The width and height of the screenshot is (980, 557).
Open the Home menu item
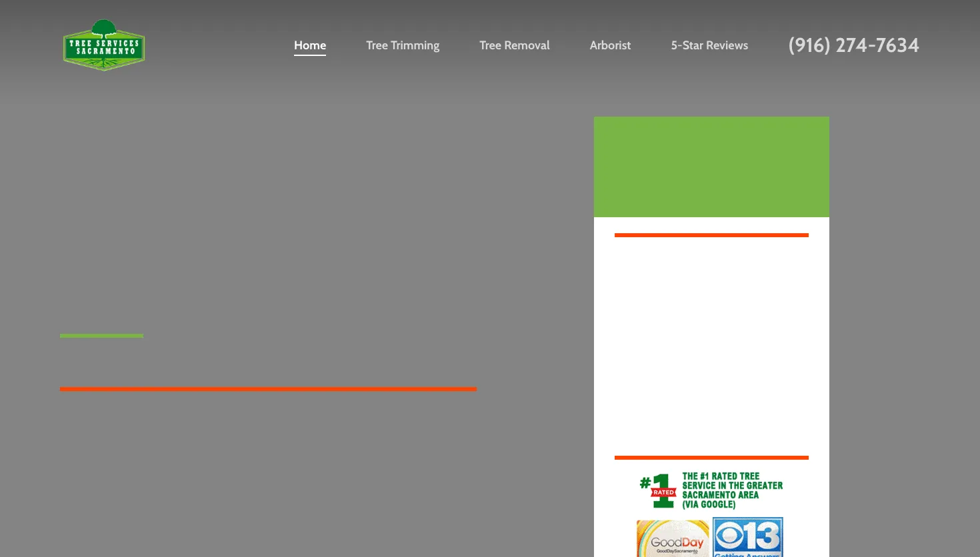[310, 45]
